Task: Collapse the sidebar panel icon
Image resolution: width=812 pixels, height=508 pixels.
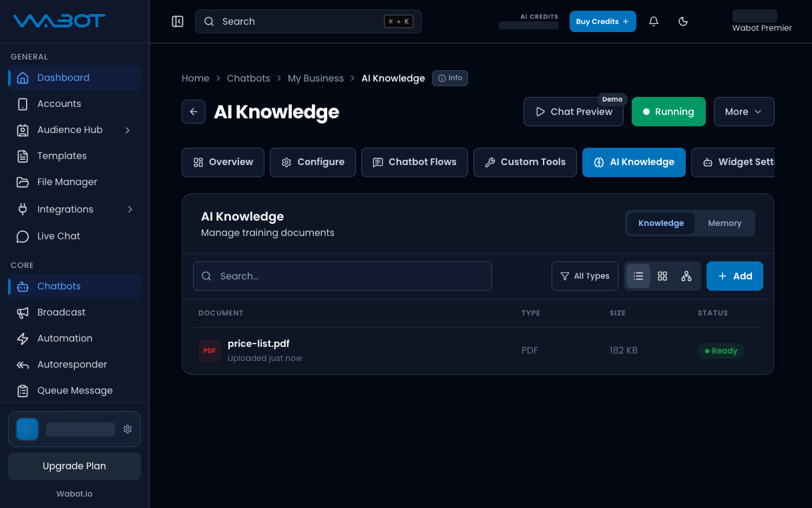Action: tap(178, 21)
